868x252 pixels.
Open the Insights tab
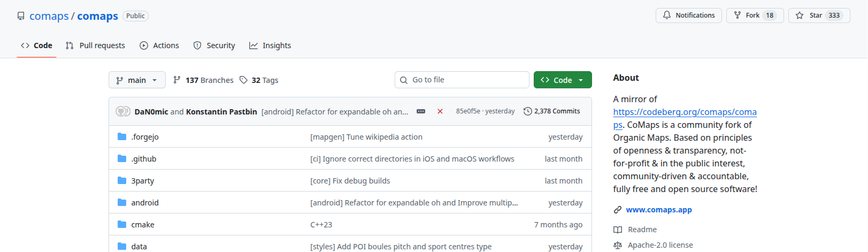pyautogui.click(x=270, y=45)
